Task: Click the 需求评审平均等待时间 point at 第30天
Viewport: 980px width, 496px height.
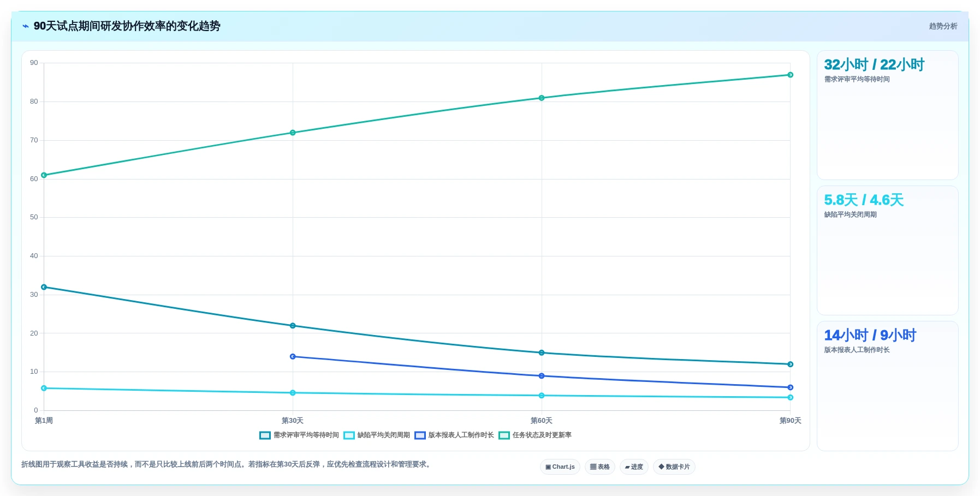Action: pyautogui.click(x=293, y=326)
